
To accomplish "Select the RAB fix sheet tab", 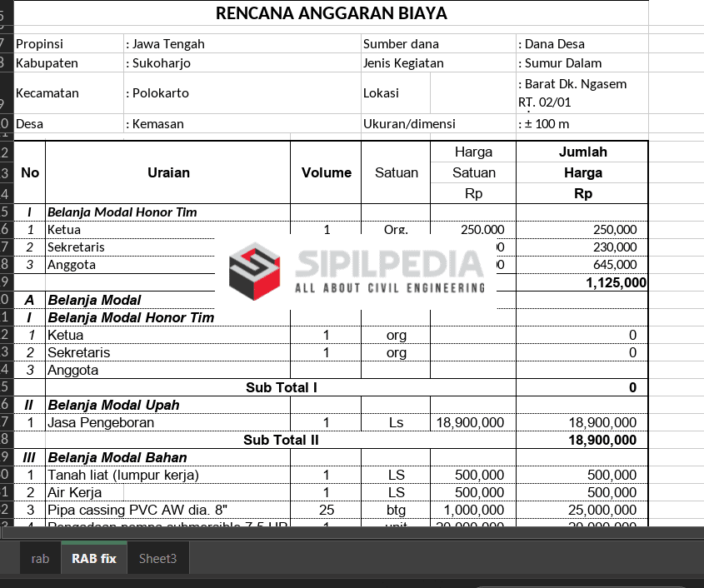I will click(93, 559).
